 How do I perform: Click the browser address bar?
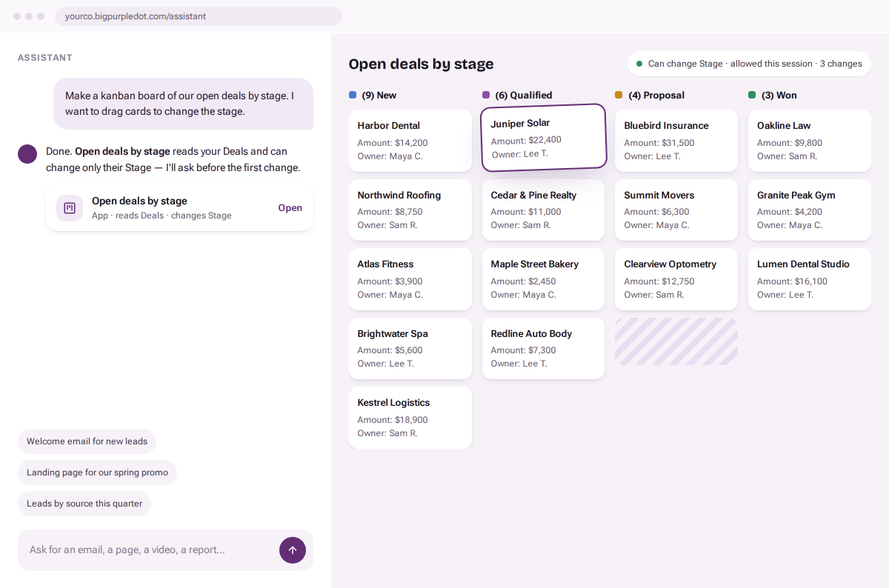(199, 16)
